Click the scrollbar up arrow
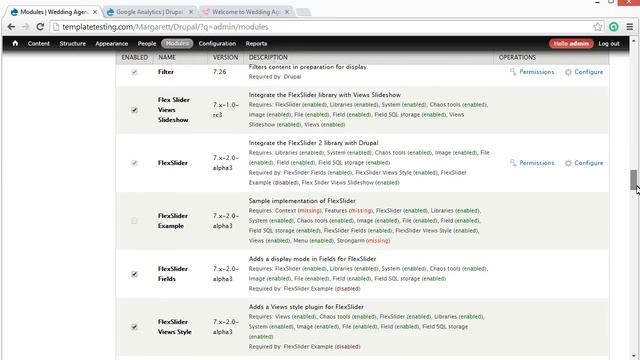This screenshot has width=640, height=360. [633, 41]
